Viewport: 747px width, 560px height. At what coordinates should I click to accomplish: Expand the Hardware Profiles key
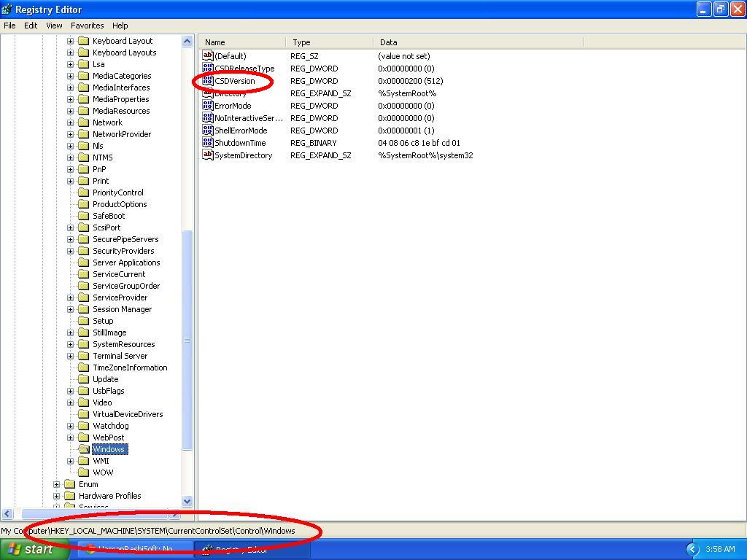57,496
